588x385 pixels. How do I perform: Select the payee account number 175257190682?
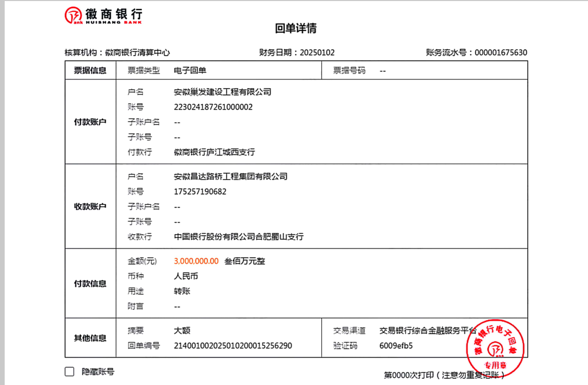point(200,192)
